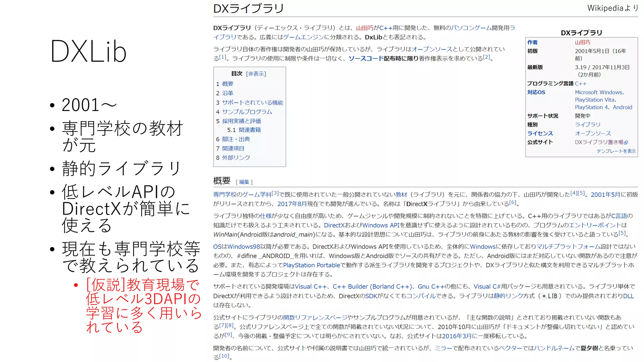Viewport: 644px width, 362px height.
Task: Open Gnu C++ link
Action: click(431, 287)
